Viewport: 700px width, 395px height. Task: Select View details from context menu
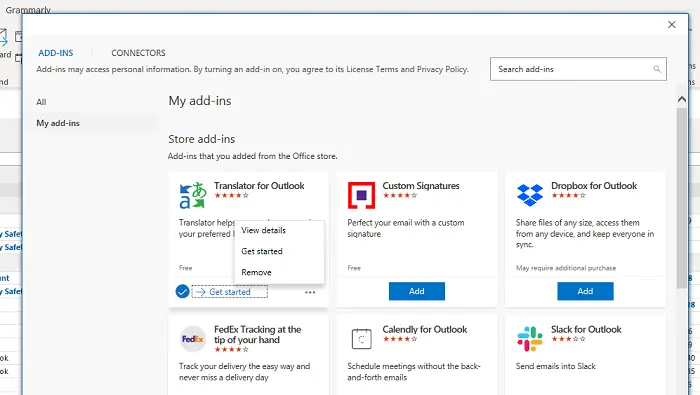click(263, 230)
